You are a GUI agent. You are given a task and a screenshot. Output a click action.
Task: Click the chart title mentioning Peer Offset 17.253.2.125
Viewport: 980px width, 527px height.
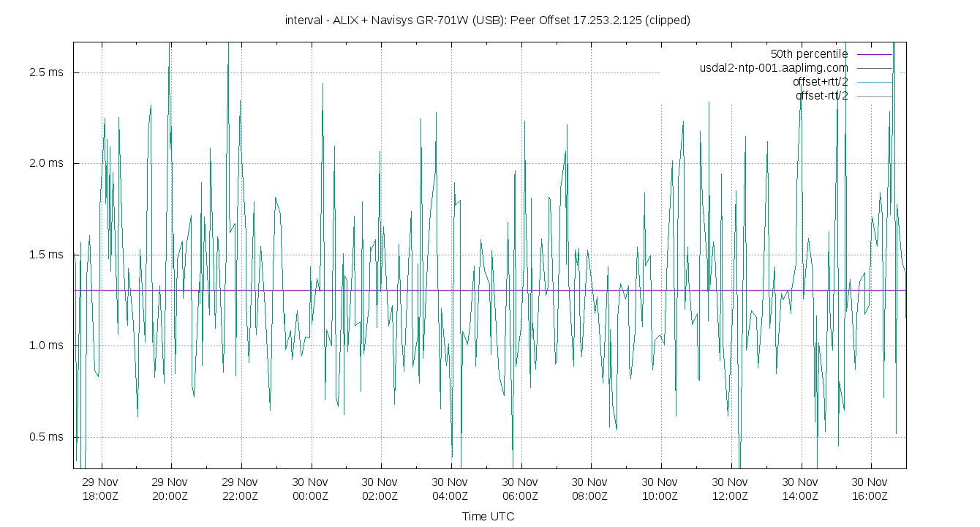pos(488,20)
